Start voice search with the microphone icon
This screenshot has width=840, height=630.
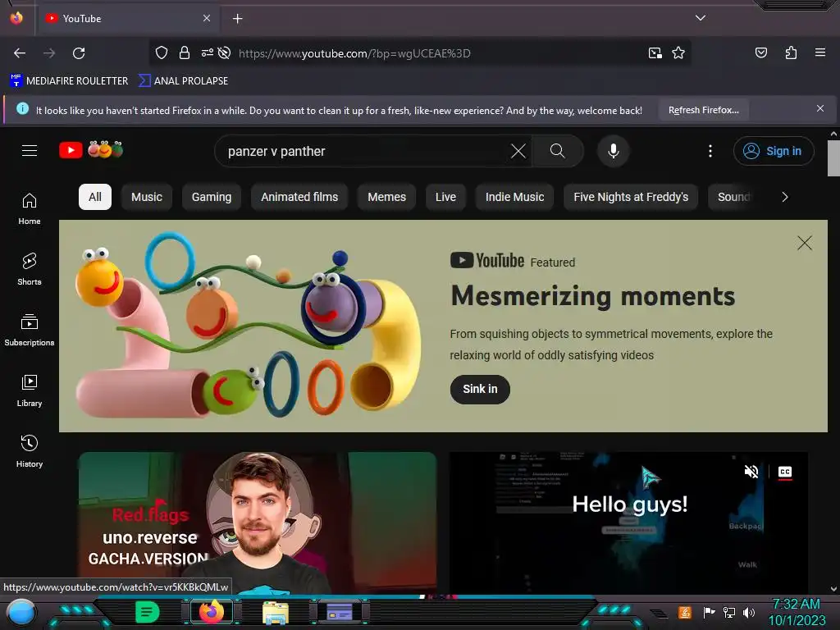(614, 151)
